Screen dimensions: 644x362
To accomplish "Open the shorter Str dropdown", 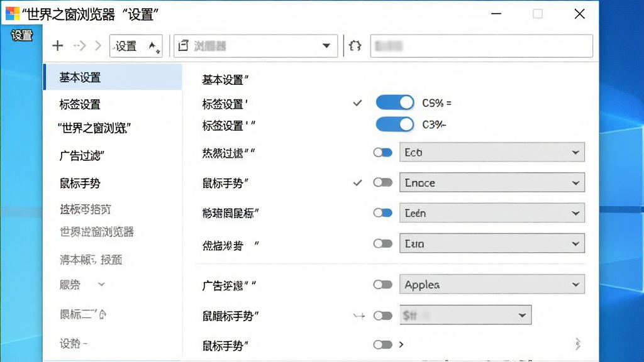I will click(465, 315).
